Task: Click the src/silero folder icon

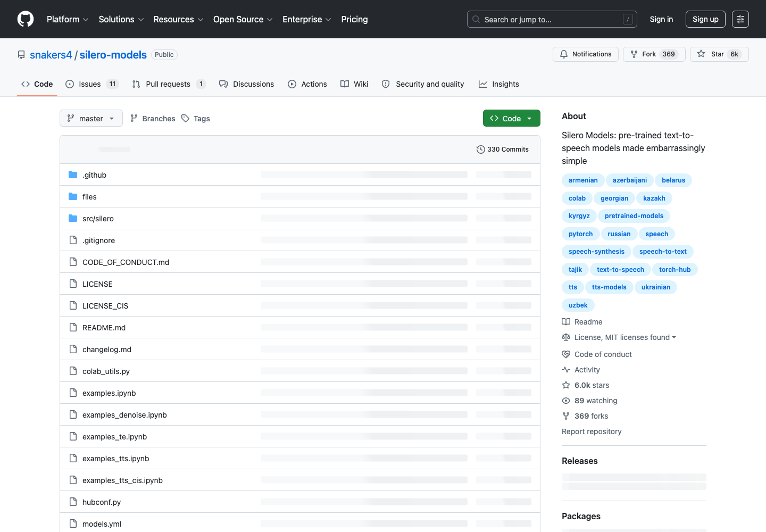Action: coord(73,219)
